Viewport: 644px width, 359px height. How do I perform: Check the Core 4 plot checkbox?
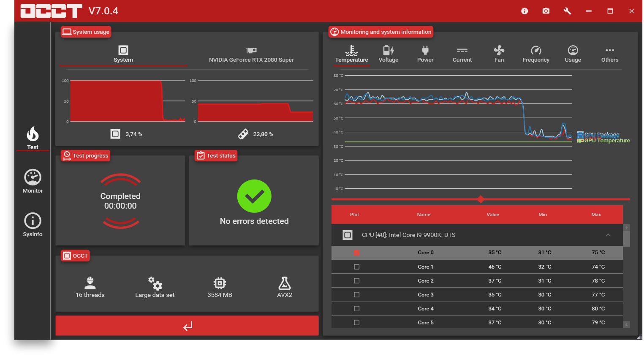[x=357, y=309]
